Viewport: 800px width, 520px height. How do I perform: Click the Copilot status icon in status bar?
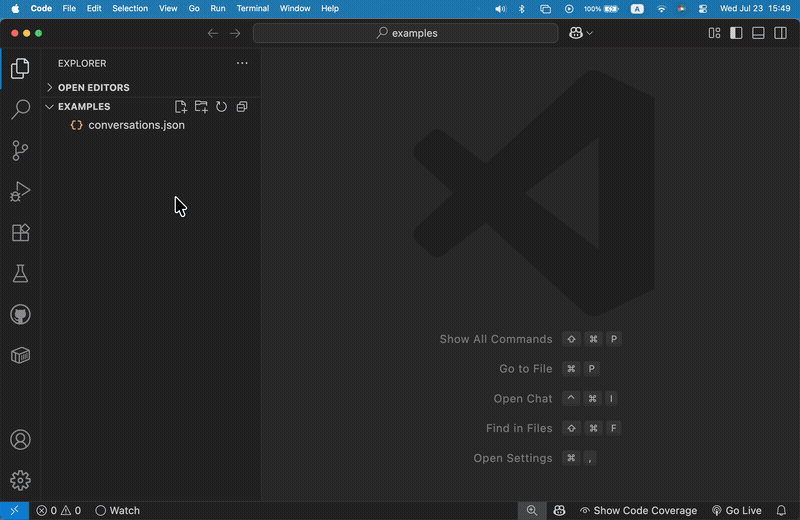[x=559, y=510]
